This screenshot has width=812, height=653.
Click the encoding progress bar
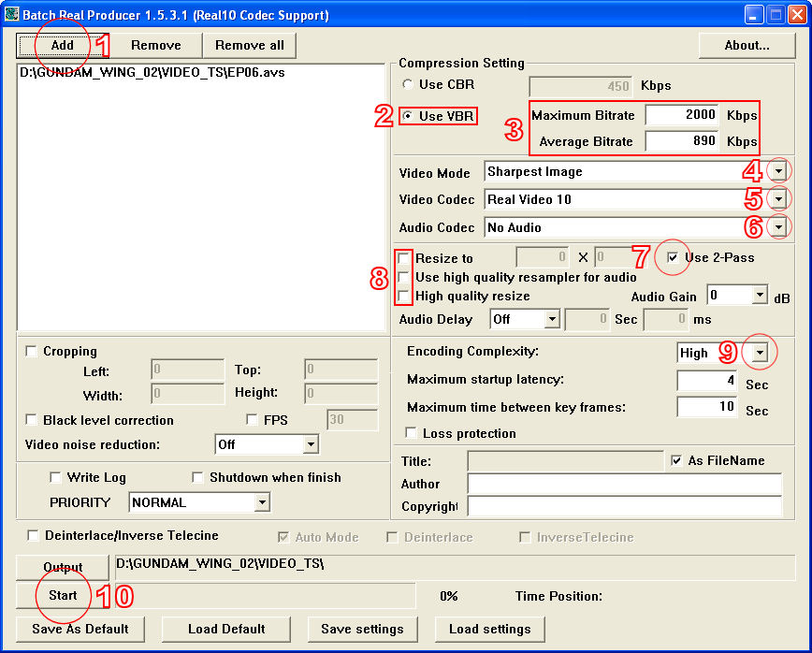263,596
